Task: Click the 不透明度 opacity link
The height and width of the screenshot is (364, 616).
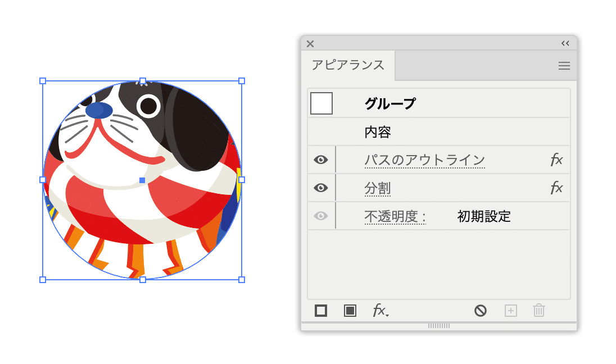Action: pyautogui.click(x=395, y=216)
